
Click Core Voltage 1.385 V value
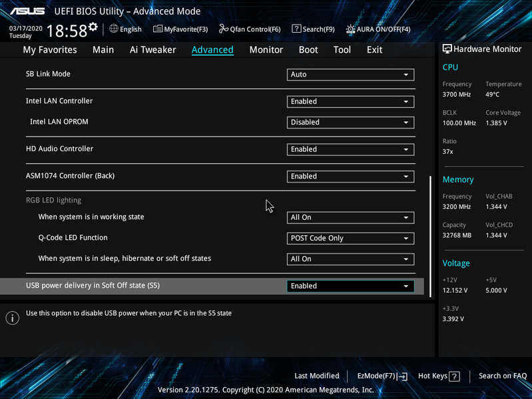pyautogui.click(x=496, y=123)
